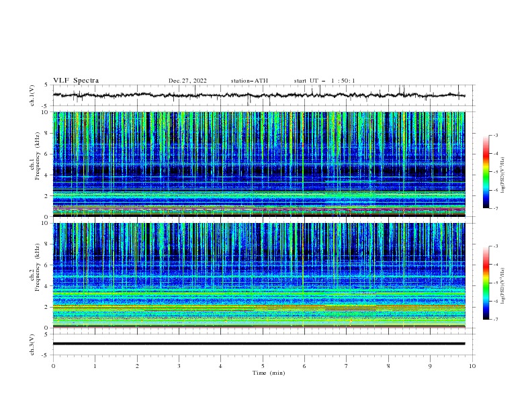532x411 pixels.
Task: Click the "-7" label on ch.1 colorbar
Action: click(496, 208)
